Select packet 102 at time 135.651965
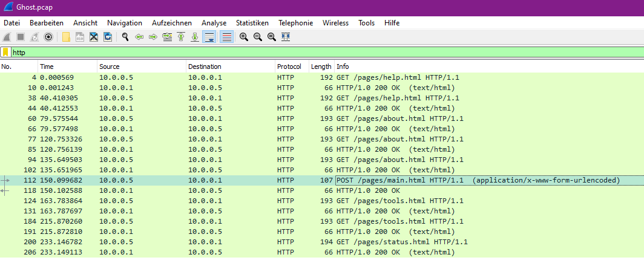Viewport: 644px width, 266px height. pos(322,170)
